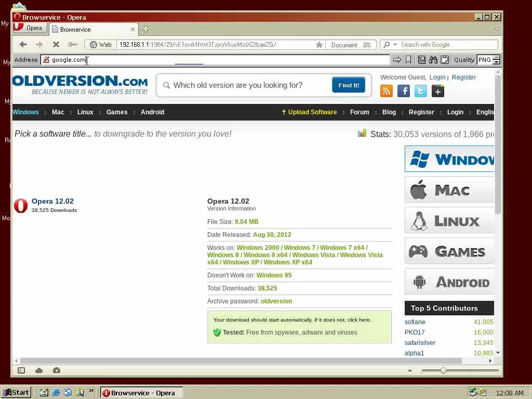Open the password wand key icon
The width and height of the screenshot is (532, 399).
point(73,45)
